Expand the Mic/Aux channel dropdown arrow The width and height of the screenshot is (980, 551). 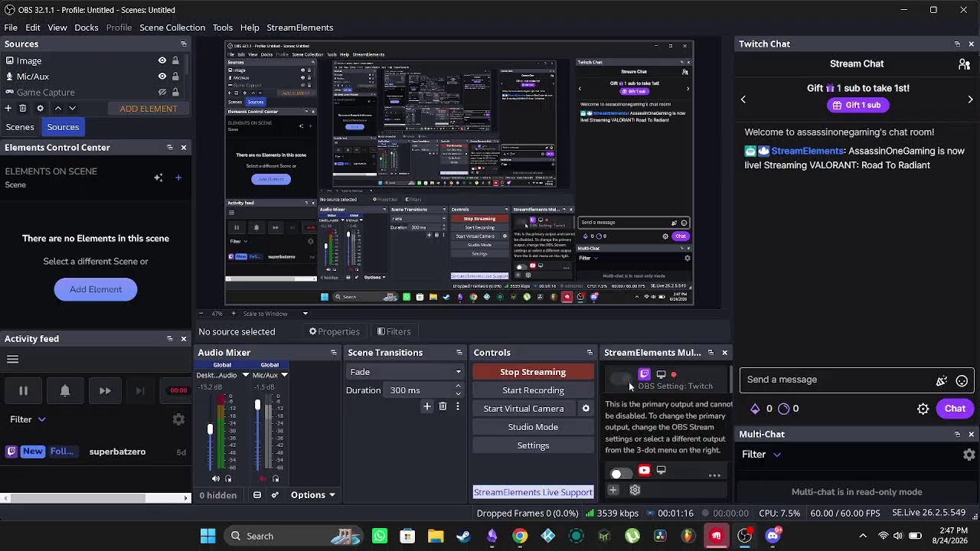pos(284,375)
